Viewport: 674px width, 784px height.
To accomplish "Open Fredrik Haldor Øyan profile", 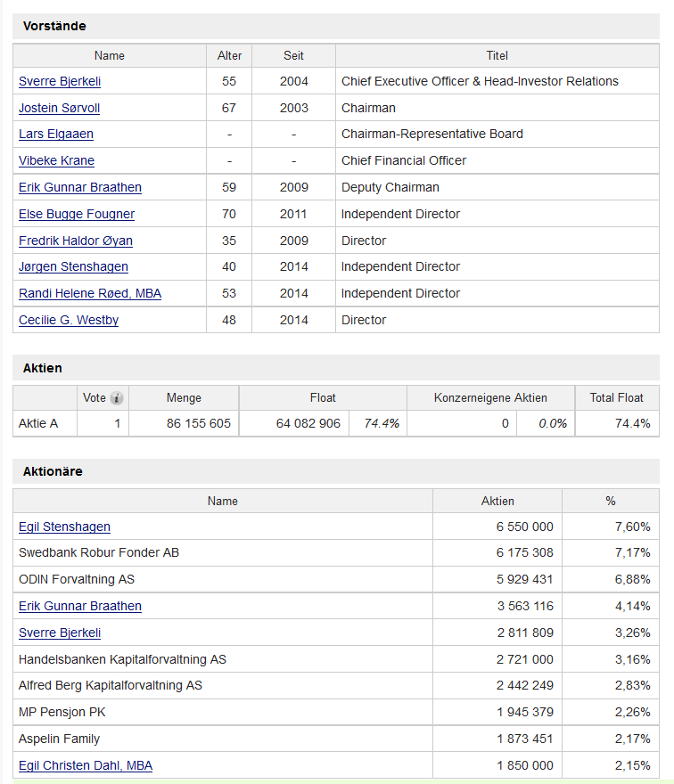I will tap(76, 241).
